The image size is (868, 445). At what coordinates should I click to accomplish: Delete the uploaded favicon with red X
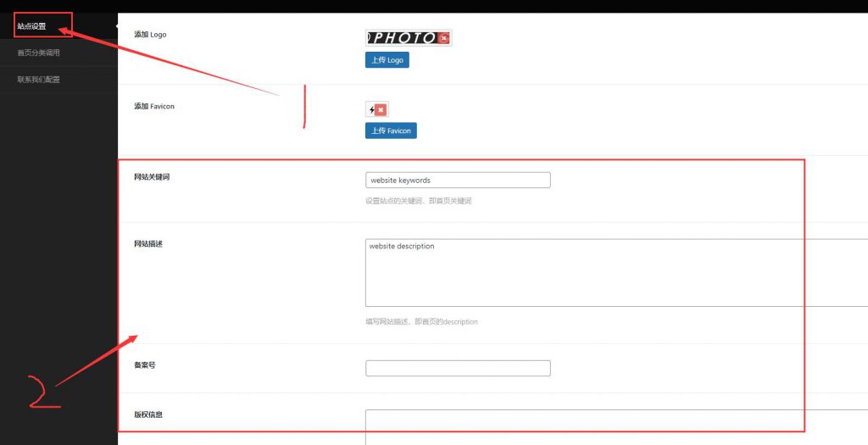click(381, 109)
